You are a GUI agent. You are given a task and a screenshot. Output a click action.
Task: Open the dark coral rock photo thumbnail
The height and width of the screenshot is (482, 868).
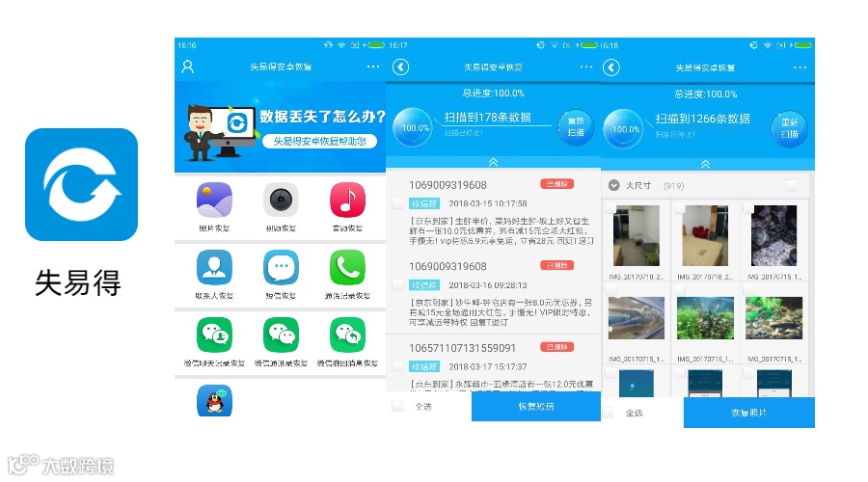tap(773, 236)
